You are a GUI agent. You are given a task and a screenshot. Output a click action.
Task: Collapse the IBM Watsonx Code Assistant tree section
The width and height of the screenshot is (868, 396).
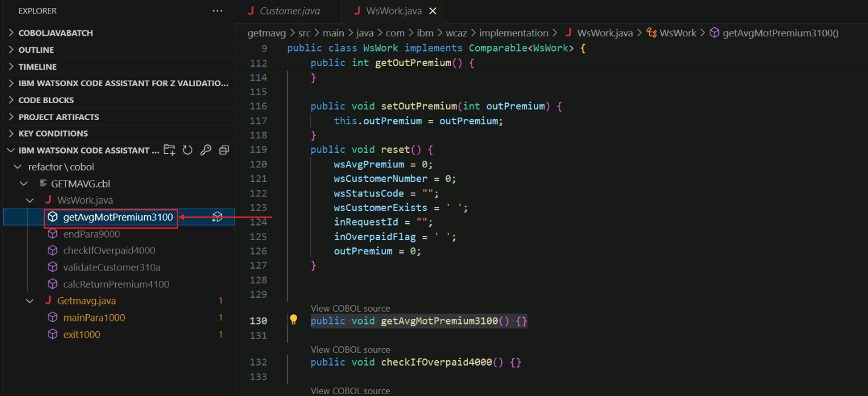pos(11,150)
